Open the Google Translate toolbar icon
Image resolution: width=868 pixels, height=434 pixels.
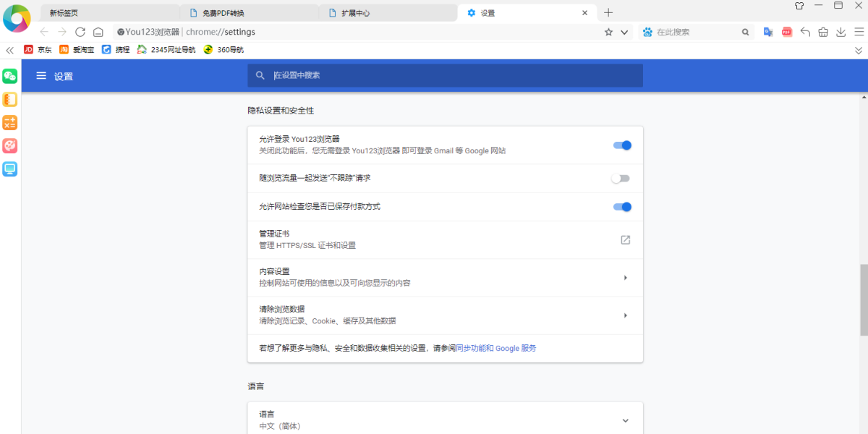[768, 32]
